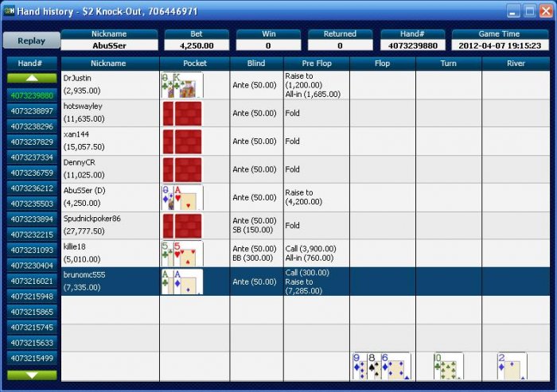Pick hand 4073215633

coord(32,343)
